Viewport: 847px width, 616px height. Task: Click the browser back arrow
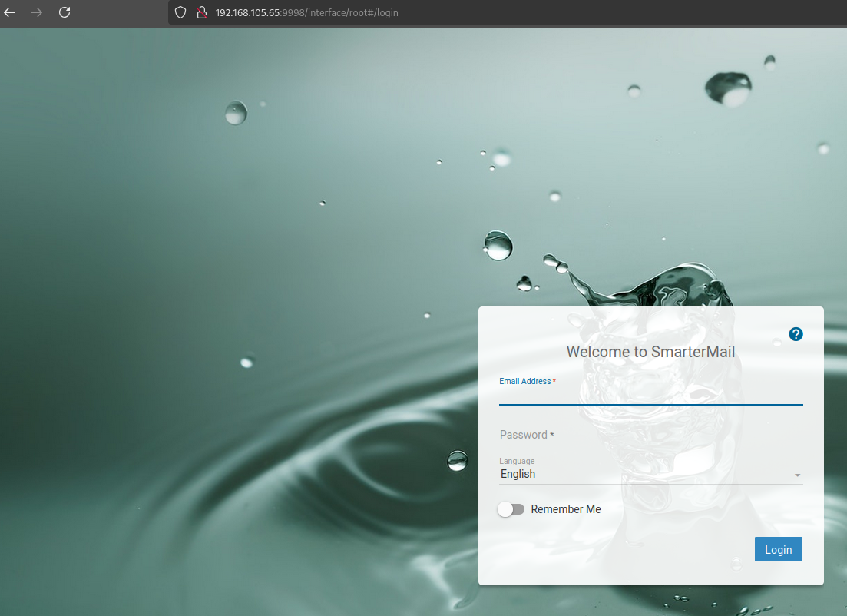9,12
